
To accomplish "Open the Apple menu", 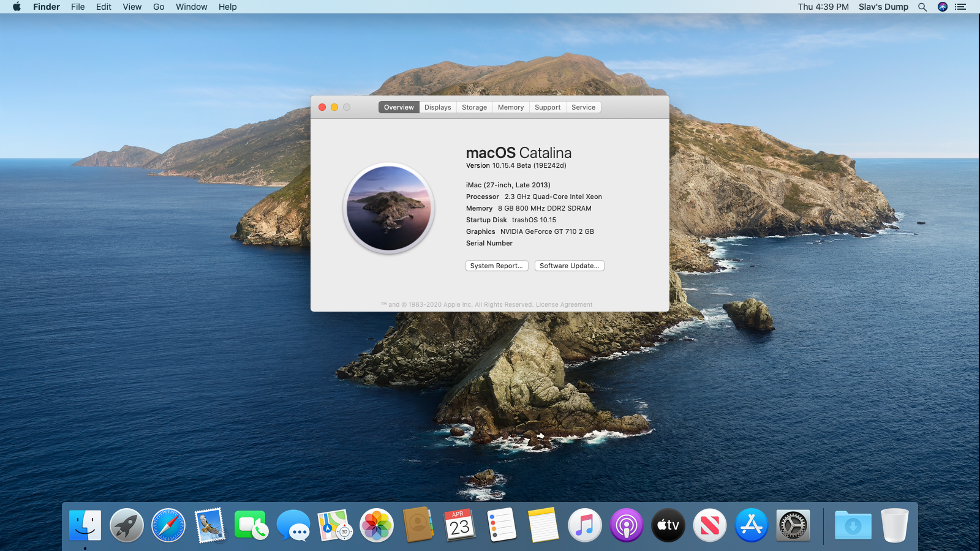I will click(x=17, y=7).
